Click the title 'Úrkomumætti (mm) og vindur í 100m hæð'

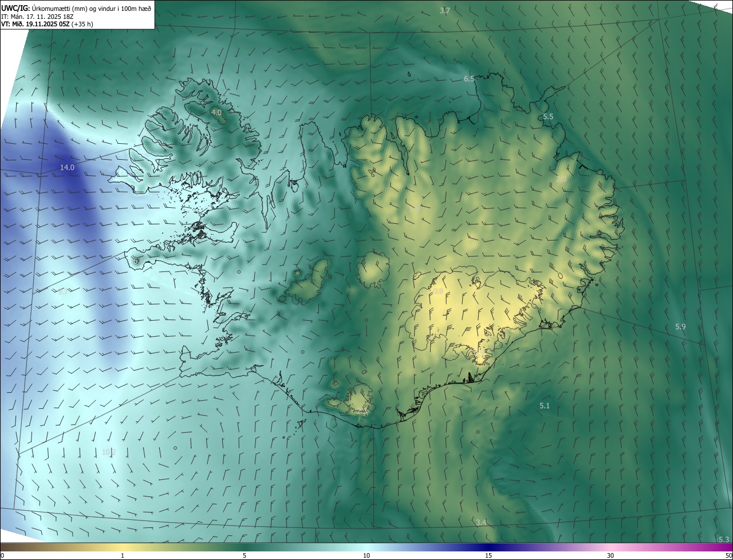click(x=91, y=9)
